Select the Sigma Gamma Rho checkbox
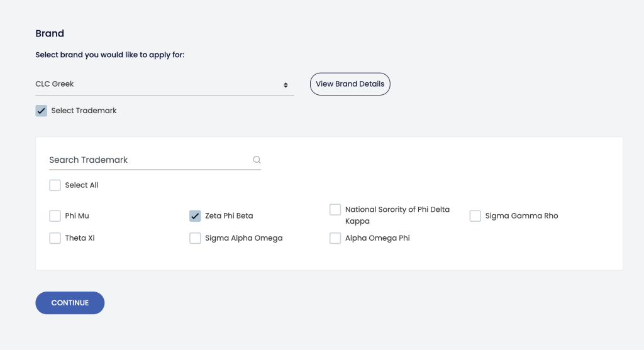This screenshot has width=644, height=350. coord(475,216)
